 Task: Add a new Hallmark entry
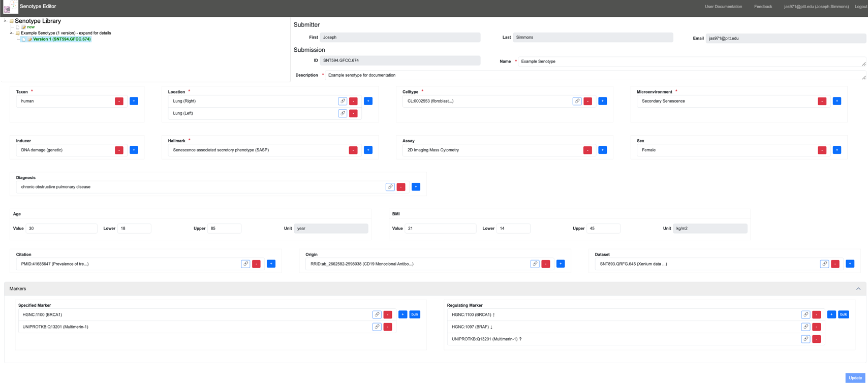368,150
